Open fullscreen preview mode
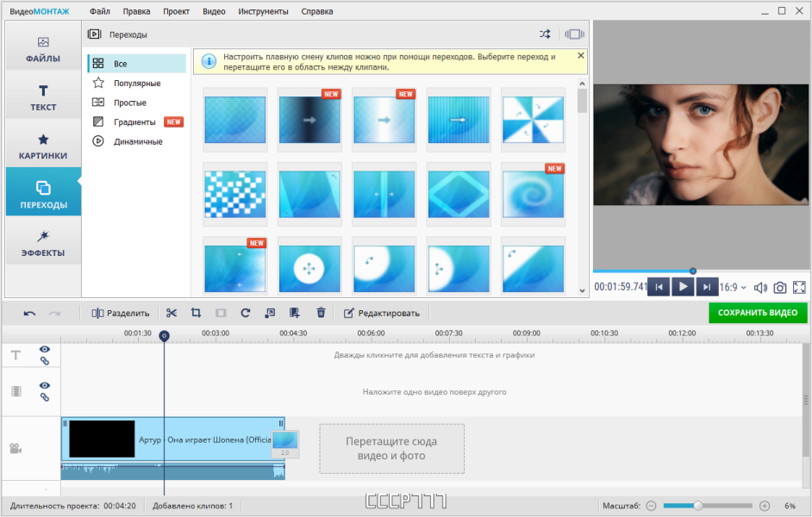 point(799,287)
